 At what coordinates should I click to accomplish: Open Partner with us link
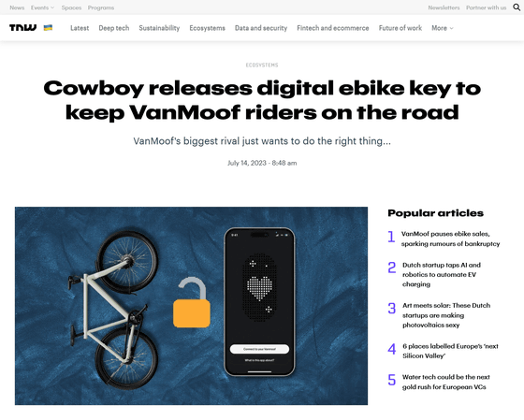(x=487, y=7)
